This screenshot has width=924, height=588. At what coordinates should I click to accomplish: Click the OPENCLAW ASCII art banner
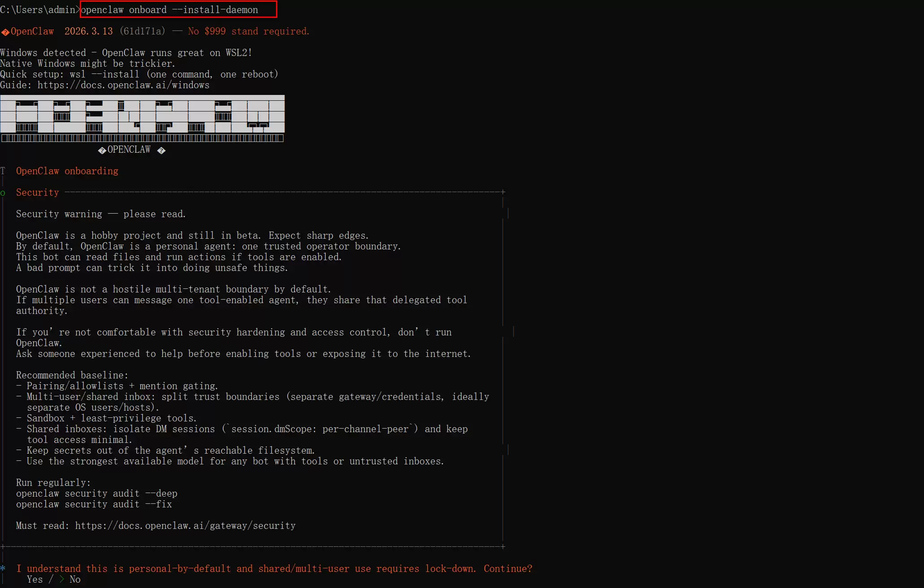(142, 119)
